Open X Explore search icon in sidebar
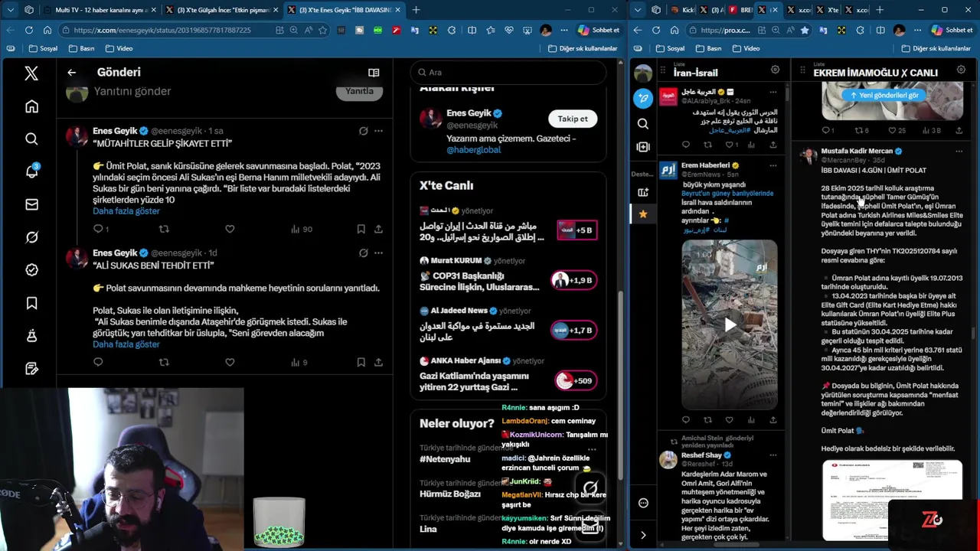The height and width of the screenshot is (551, 980). click(31, 139)
